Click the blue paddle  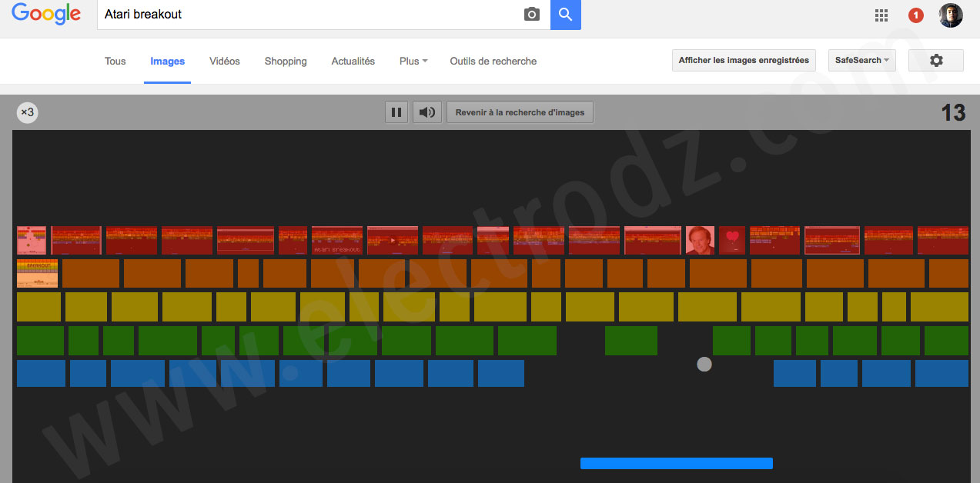pos(677,463)
